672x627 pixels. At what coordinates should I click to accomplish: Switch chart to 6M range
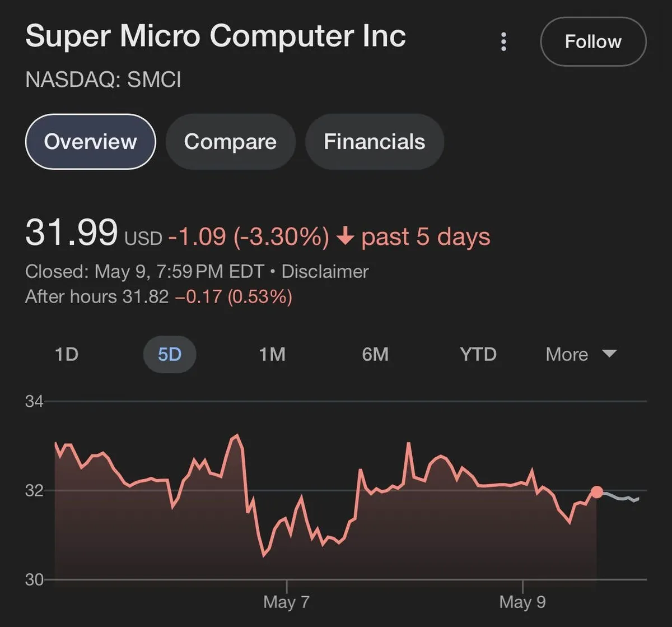tap(375, 355)
